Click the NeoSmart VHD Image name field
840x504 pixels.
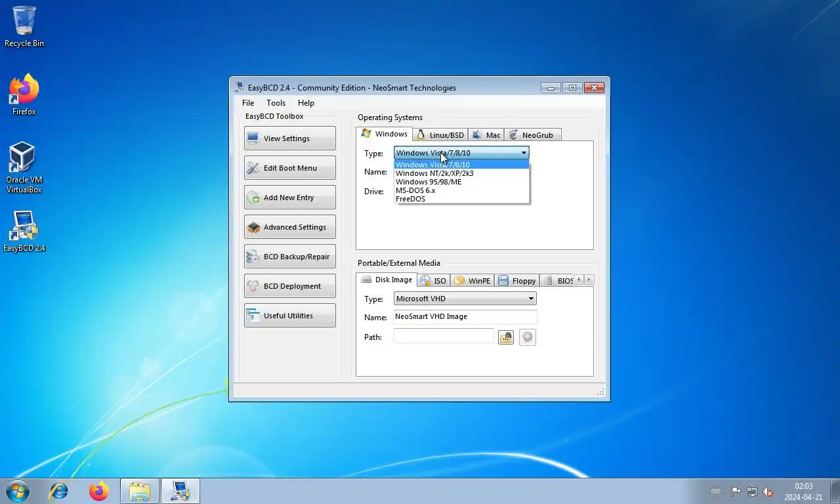(465, 316)
